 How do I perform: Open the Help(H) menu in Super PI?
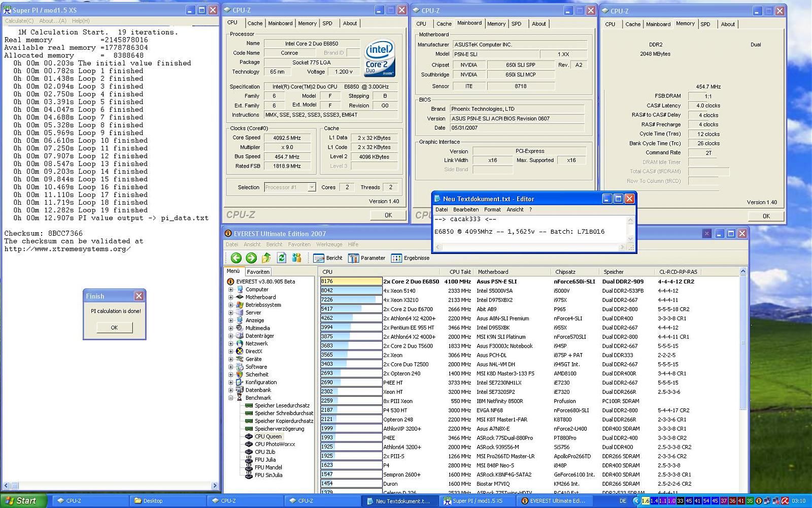[81, 21]
